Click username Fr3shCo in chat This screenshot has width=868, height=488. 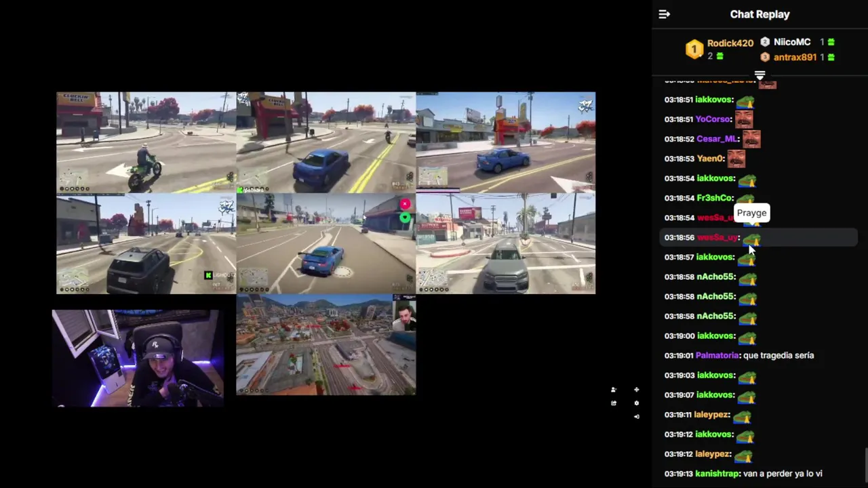(714, 198)
